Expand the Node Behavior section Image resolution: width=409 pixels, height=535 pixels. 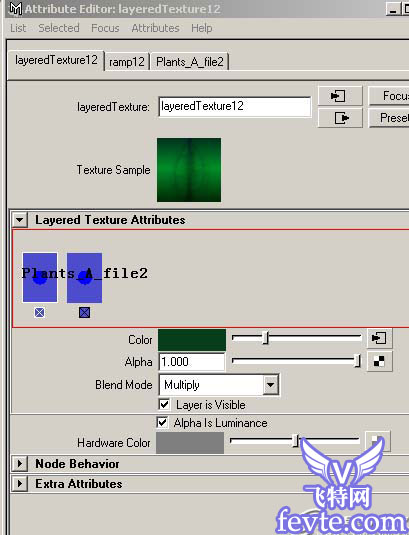point(20,464)
